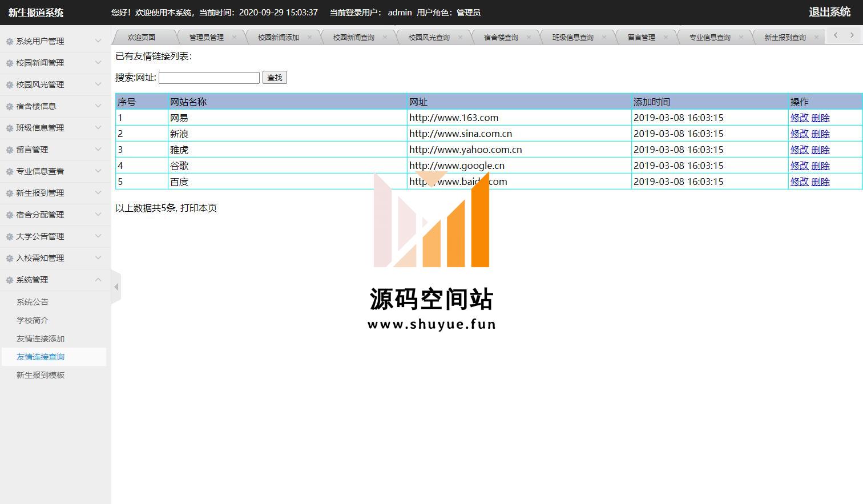863x504 pixels.
Task: Expand the 宿舍楼信息 menu chevron
Action: point(98,106)
